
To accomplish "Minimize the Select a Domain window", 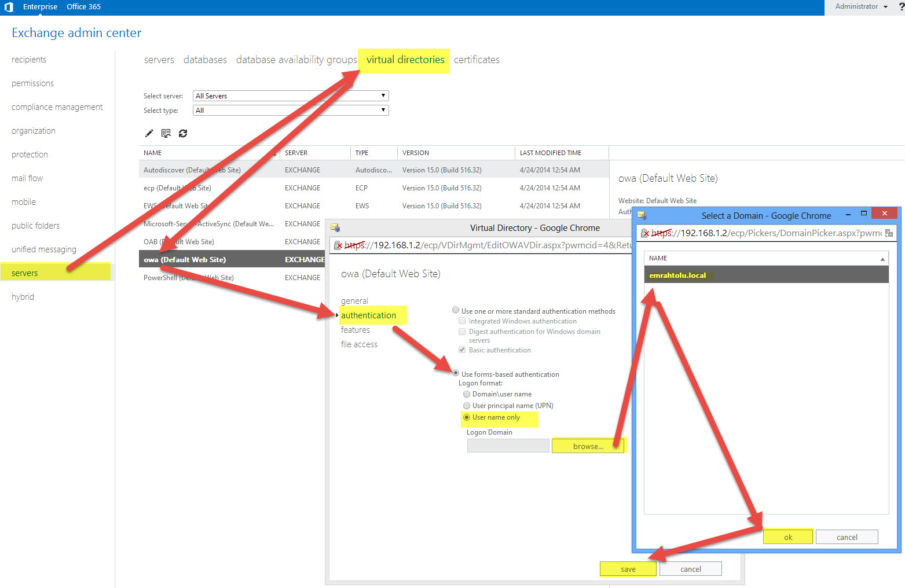I will 848,214.
